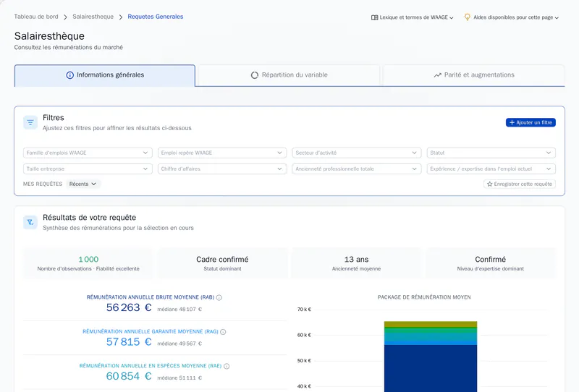The height and width of the screenshot is (392, 579).
Task: Click the Confirmé niveau d'expertise card
Action: [x=491, y=263]
